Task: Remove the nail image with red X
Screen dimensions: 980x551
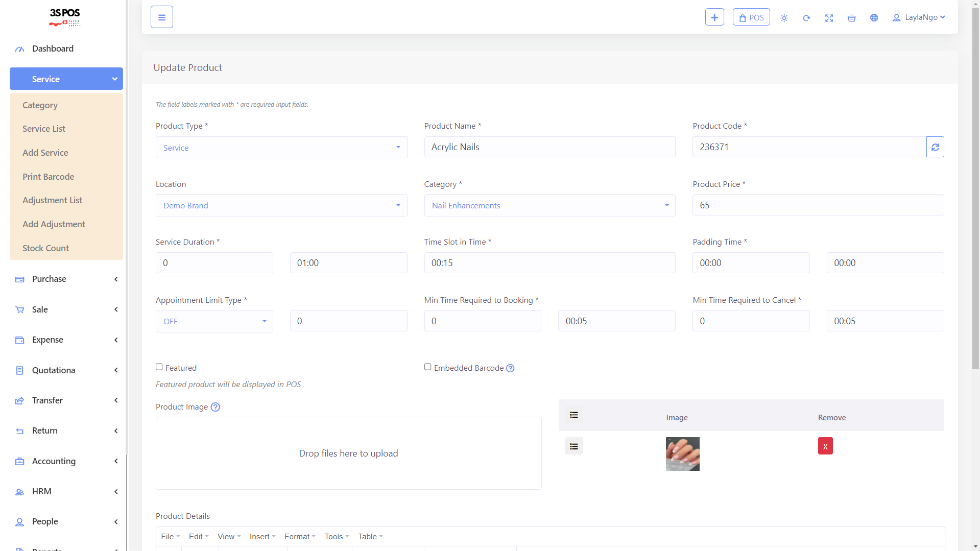Action: [825, 446]
